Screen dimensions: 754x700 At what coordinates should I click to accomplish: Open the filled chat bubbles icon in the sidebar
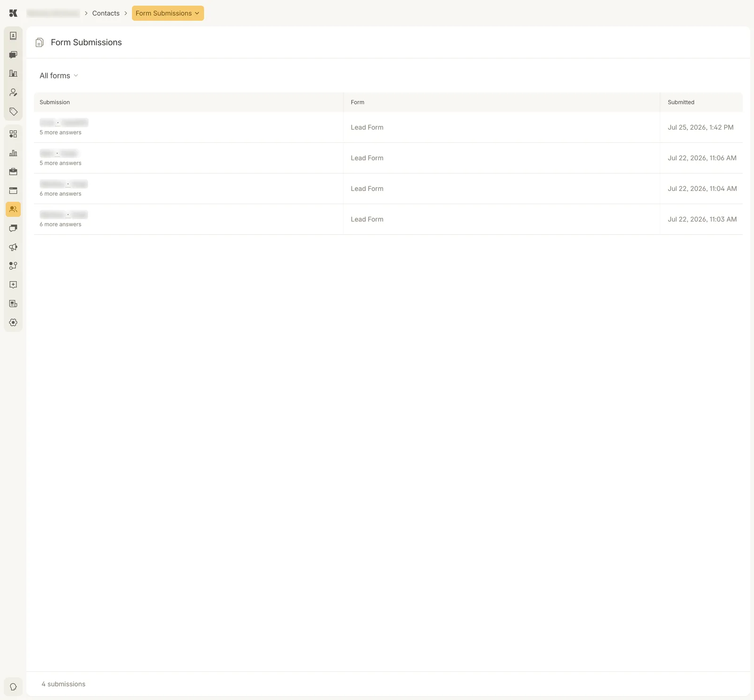13,55
